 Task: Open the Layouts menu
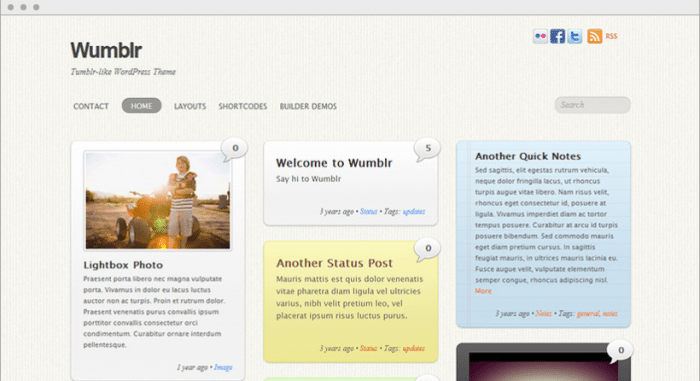(x=190, y=106)
